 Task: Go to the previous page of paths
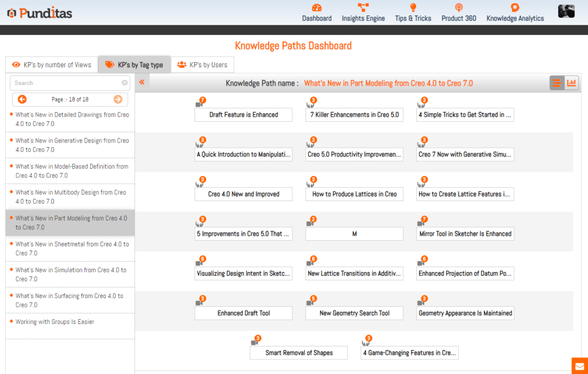(x=22, y=99)
